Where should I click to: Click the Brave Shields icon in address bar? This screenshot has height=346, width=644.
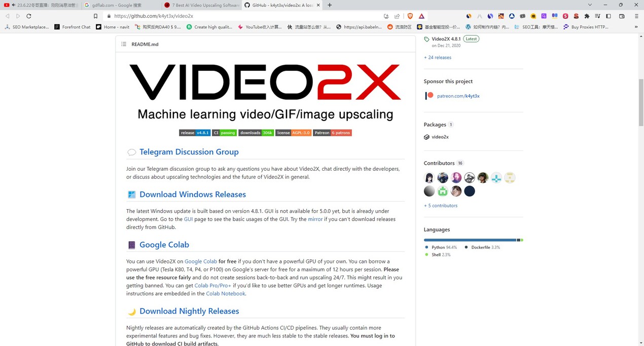(410, 16)
